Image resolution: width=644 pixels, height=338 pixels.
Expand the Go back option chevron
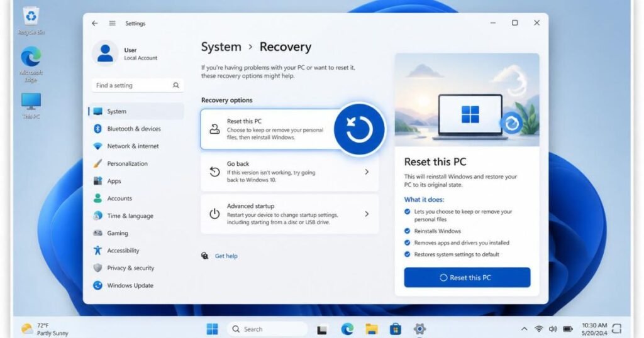367,172
